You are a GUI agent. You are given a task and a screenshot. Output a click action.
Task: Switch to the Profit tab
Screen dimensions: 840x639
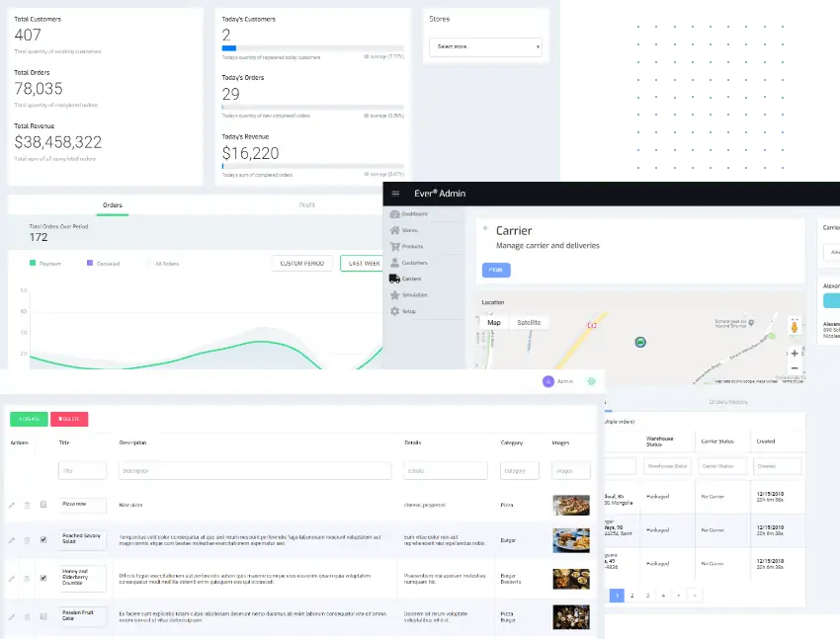(307, 205)
